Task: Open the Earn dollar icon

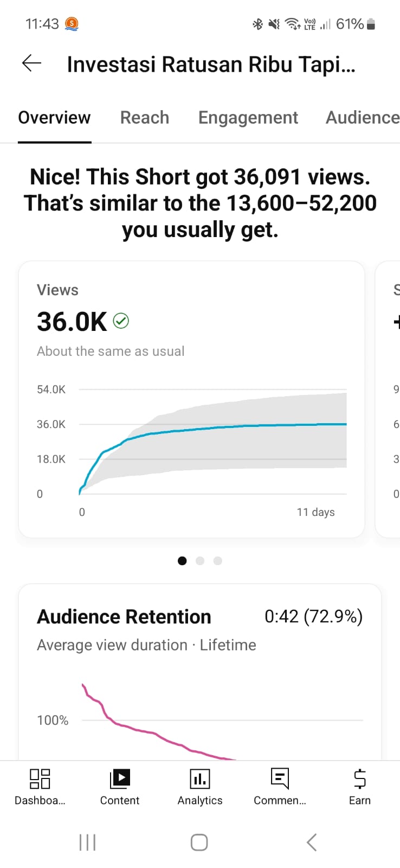Action: click(x=359, y=779)
